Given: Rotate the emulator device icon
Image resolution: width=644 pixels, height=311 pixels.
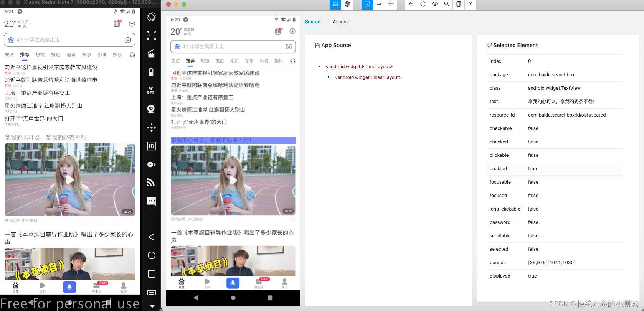Looking at the screenshot, I should click(x=152, y=17).
